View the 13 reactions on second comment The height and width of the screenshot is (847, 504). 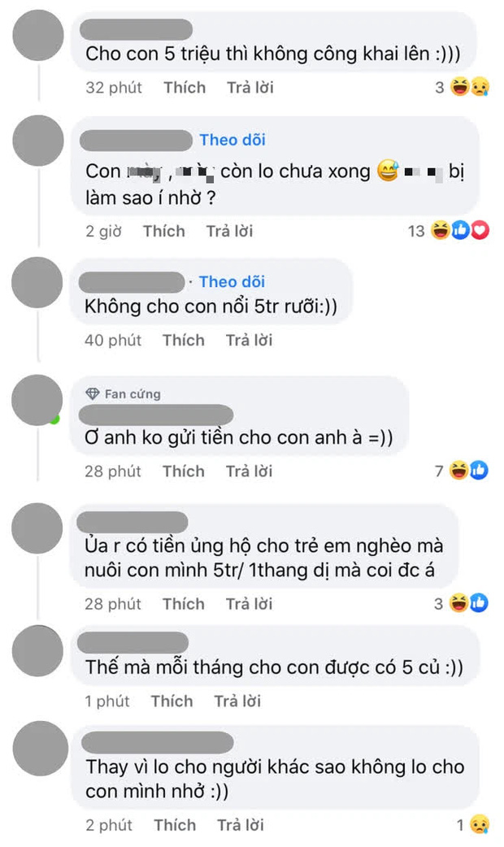tap(449, 231)
